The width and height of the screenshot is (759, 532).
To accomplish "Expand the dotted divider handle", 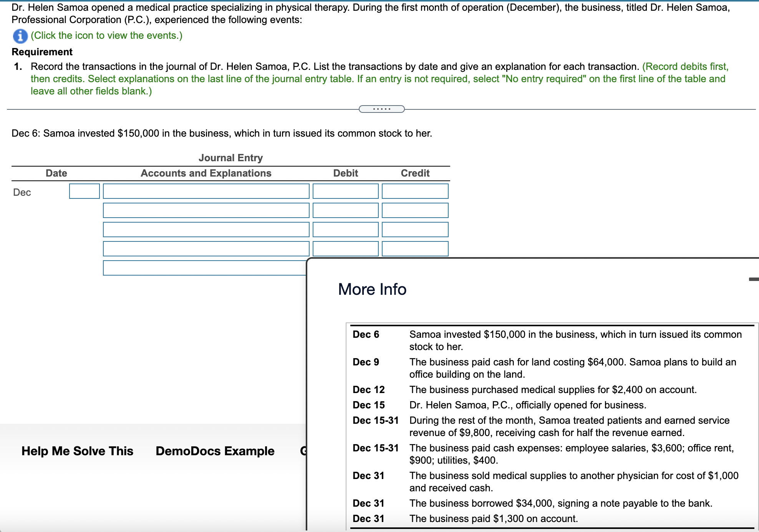I will [381, 109].
